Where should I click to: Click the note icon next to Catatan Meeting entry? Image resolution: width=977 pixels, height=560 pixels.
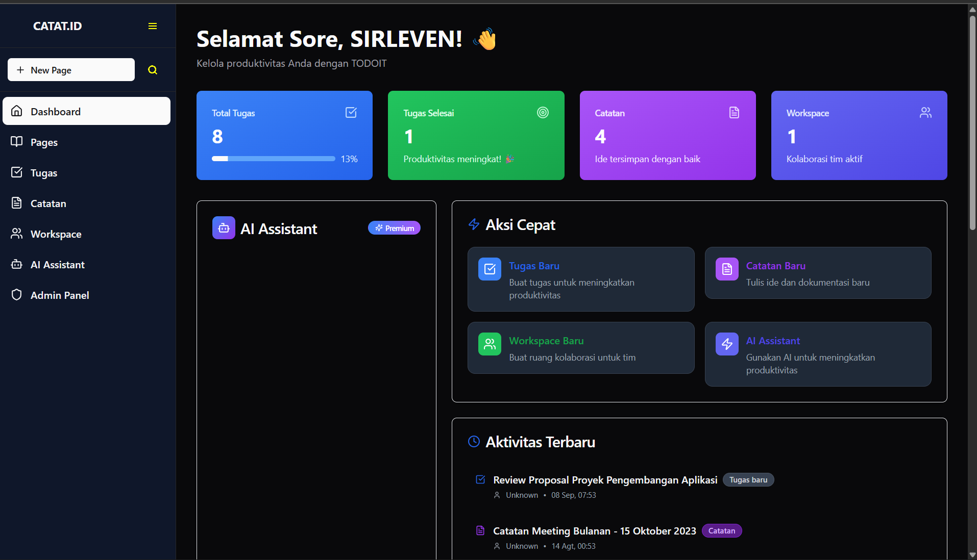pyautogui.click(x=480, y=530)
